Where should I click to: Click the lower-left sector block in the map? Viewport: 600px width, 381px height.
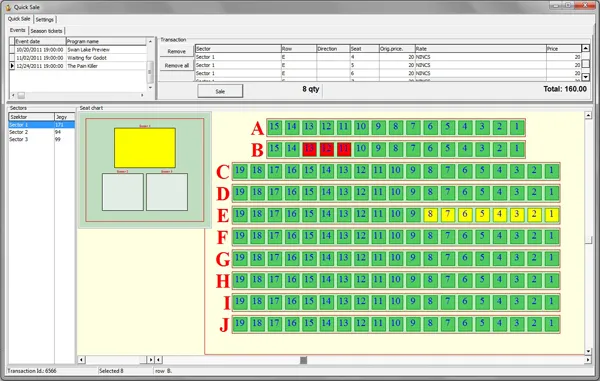(x=123, y=192)
